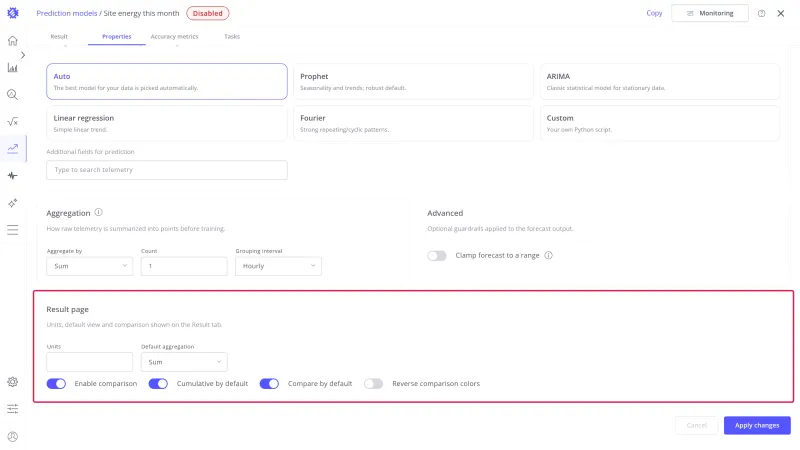The width and height of the screenshot is (800, 450).
Task: Open the Grouping interval Hourly dropdown
Action: 279,266
